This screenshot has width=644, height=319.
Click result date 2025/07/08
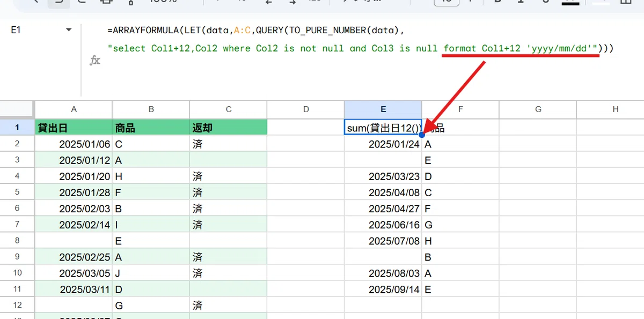(x=383, y=241)
